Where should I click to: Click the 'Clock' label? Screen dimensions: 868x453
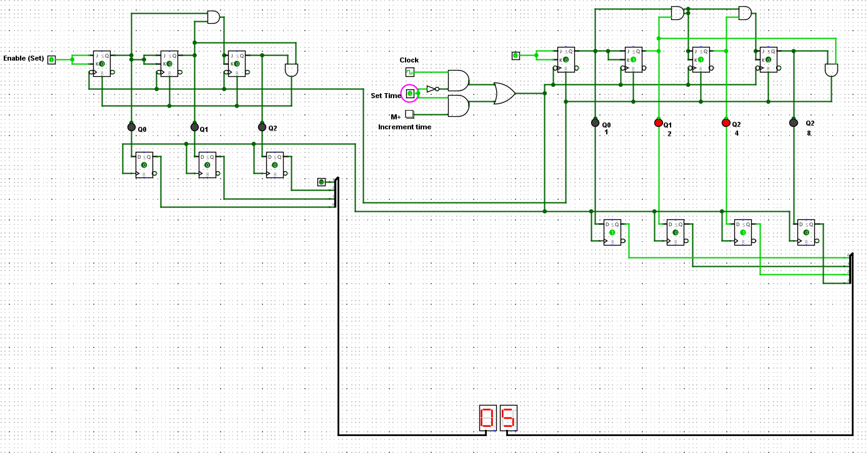tap(409, 60)
